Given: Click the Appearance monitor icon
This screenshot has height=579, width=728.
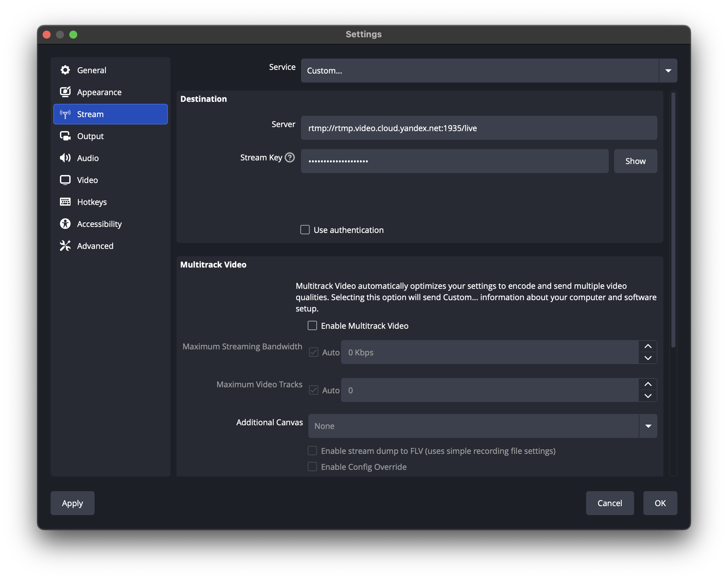Looking at the screenshot, I should (65, 92).
